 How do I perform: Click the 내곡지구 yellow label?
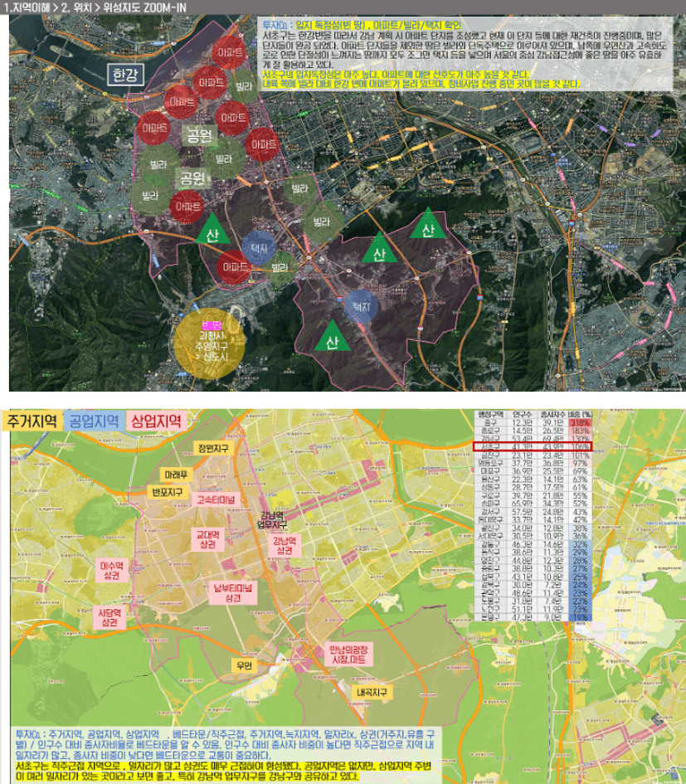coord(372,693)
